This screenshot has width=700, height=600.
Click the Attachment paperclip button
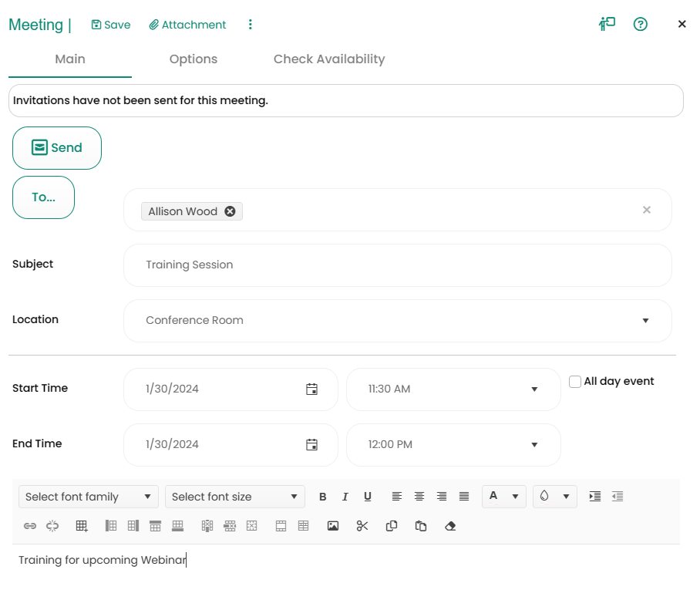187,25
